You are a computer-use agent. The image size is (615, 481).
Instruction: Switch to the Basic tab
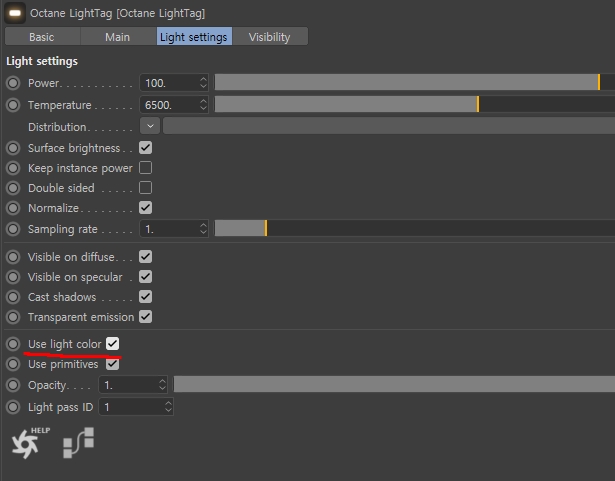pyautogui.click(x=42, y=37)
